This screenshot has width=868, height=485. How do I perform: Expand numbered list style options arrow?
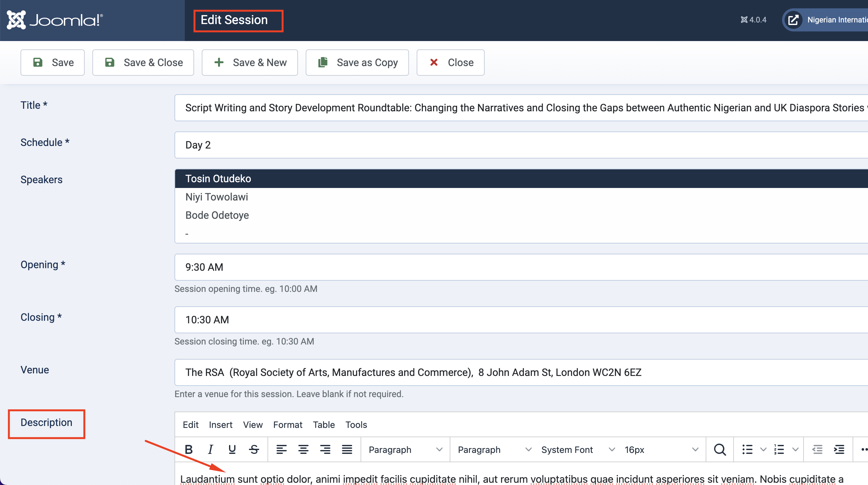click(796, 450)
